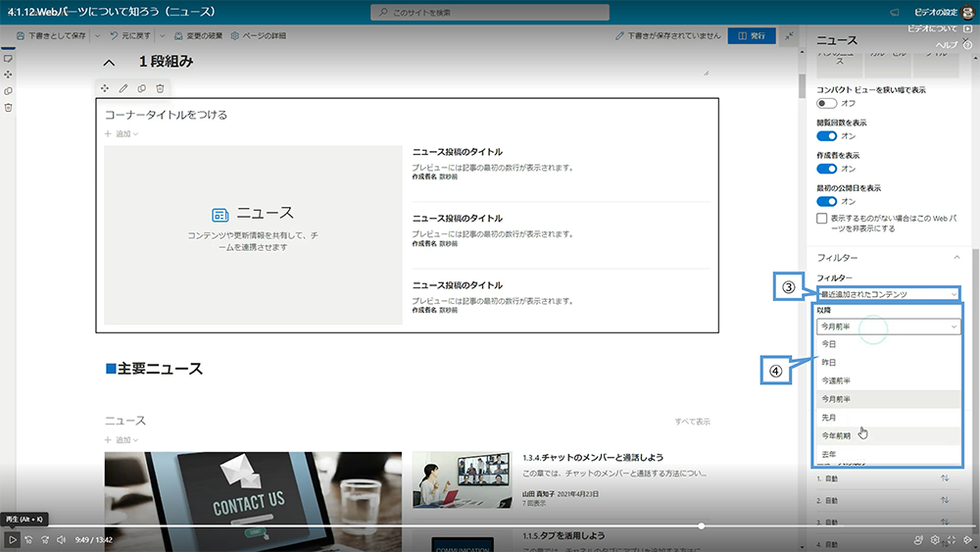
Task: Mute the video volume speaker icon
Action: click(x=61, y=539)
